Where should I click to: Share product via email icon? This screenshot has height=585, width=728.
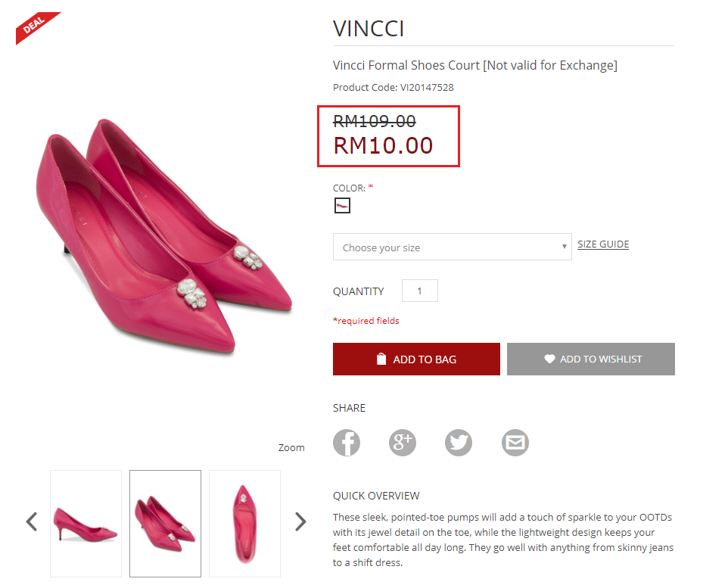(x=515, y=443)
